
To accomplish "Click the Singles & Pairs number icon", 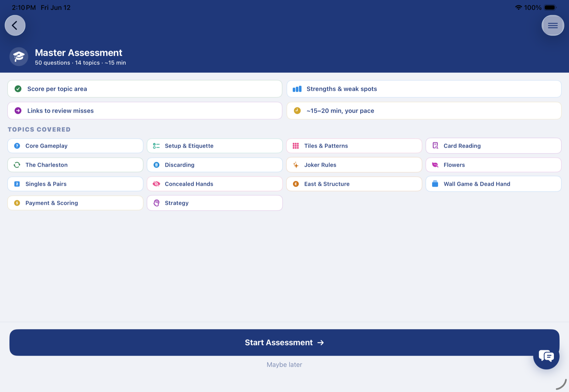I will point(17,184).
